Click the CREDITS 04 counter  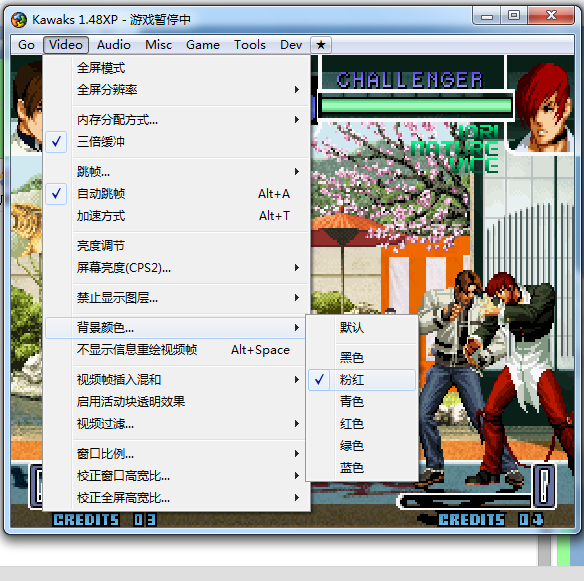(490, 520)
